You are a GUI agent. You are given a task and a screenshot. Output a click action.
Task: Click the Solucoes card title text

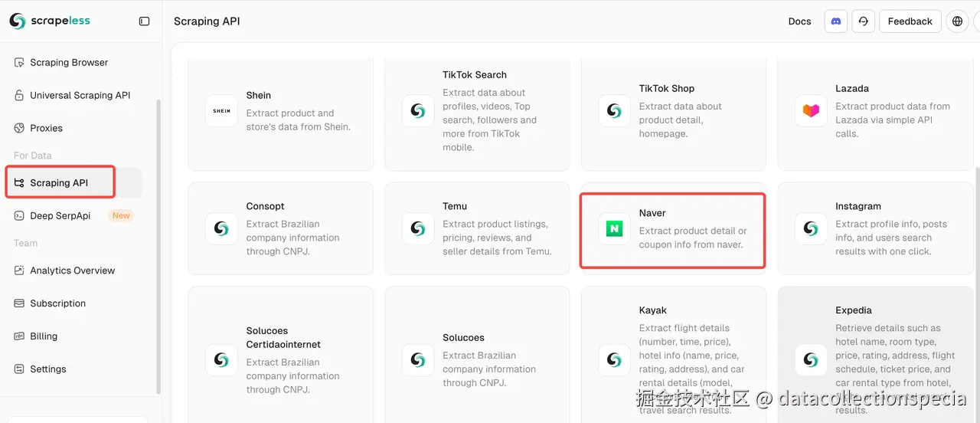463,337
